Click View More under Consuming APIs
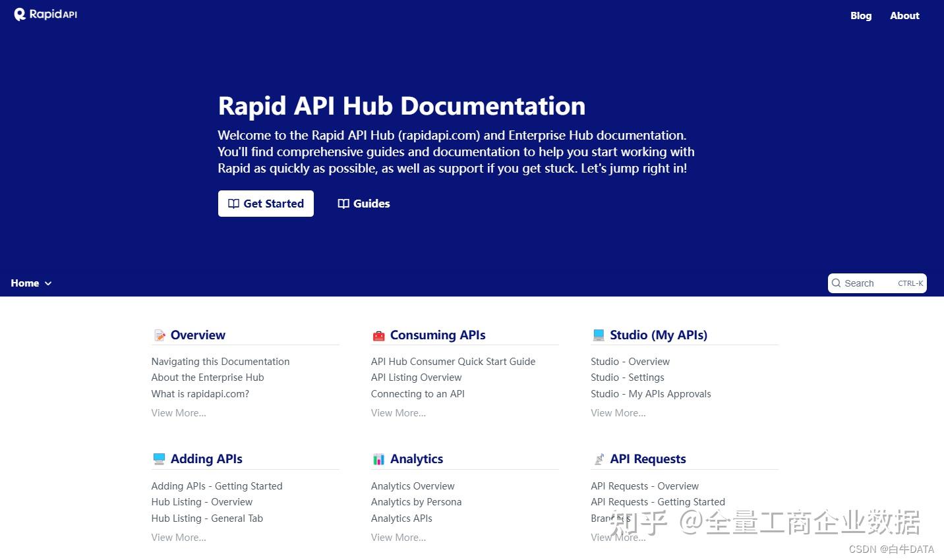Viewport: 944px width, 560px height. pos(398,413)
